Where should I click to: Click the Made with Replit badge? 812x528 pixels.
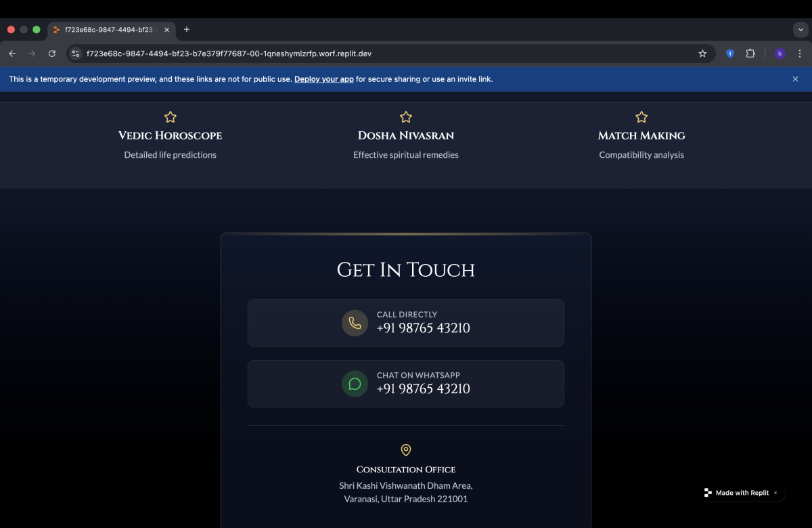738,493
